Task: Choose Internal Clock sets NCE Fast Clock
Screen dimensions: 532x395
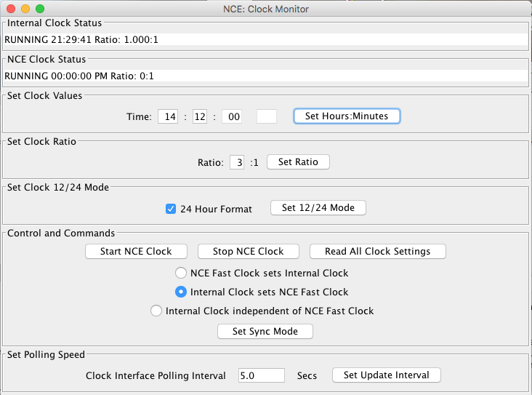Action: point(181,292)
